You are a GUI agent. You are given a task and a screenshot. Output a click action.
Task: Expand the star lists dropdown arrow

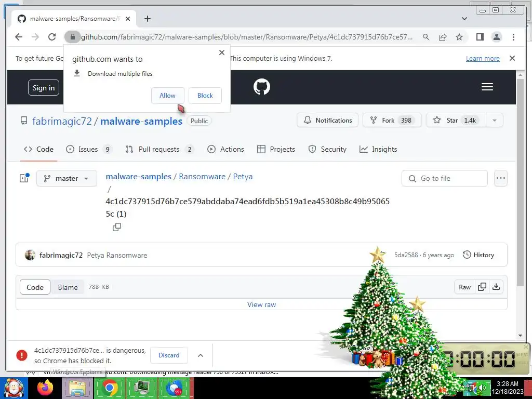pyautogui.click(x=495, y=120)
